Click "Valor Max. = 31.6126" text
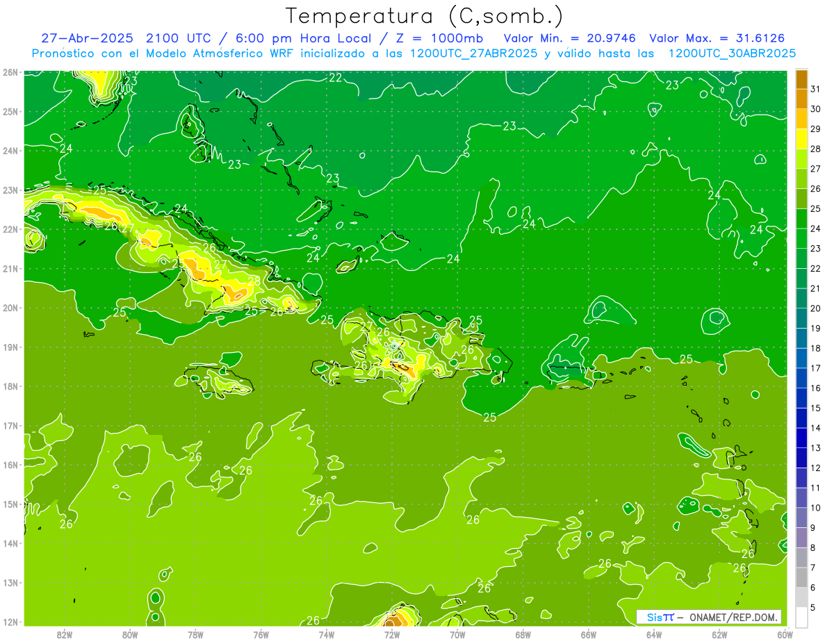This screenshot has height=644, width=834. 717,38
